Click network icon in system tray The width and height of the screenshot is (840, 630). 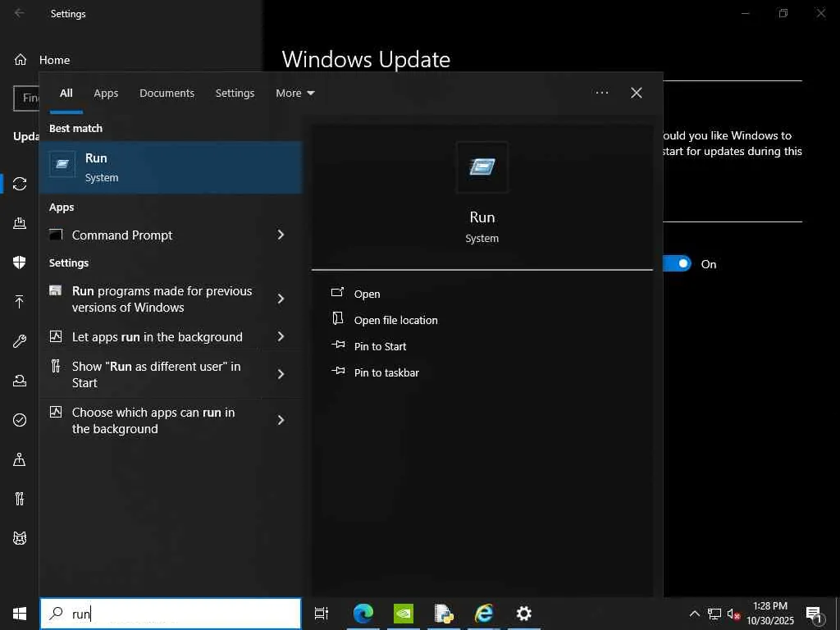click(714, 614)
